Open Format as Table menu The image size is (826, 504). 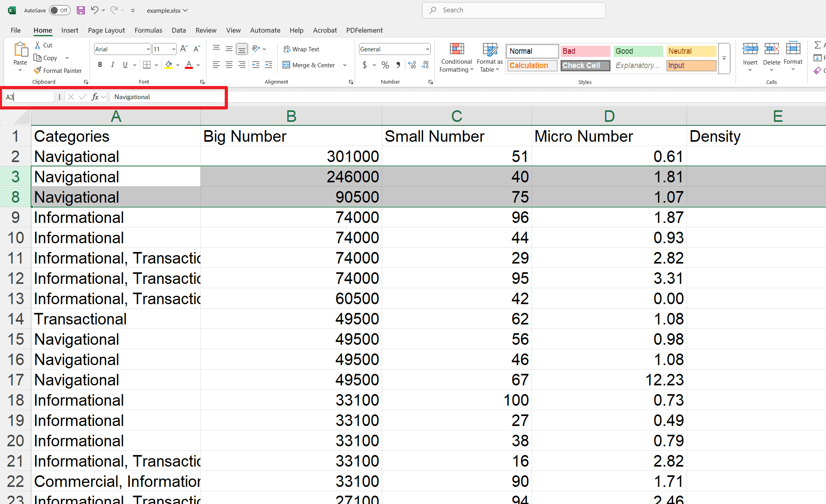click(x=490, y=58)
